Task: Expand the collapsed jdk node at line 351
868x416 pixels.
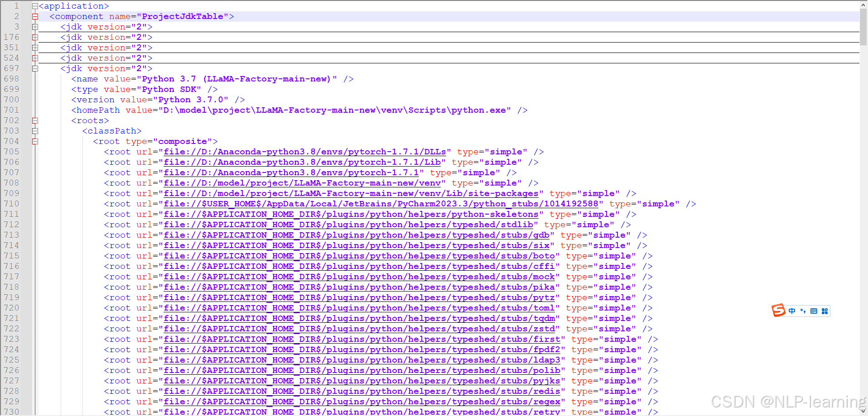Action: tap(35, 48)
